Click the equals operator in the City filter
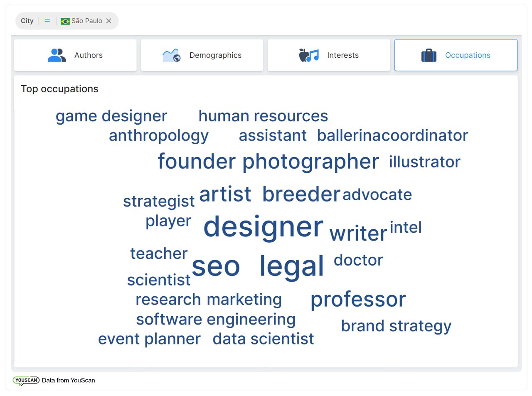The height and width of the screenshot is (396, 532). coord(47,20)
